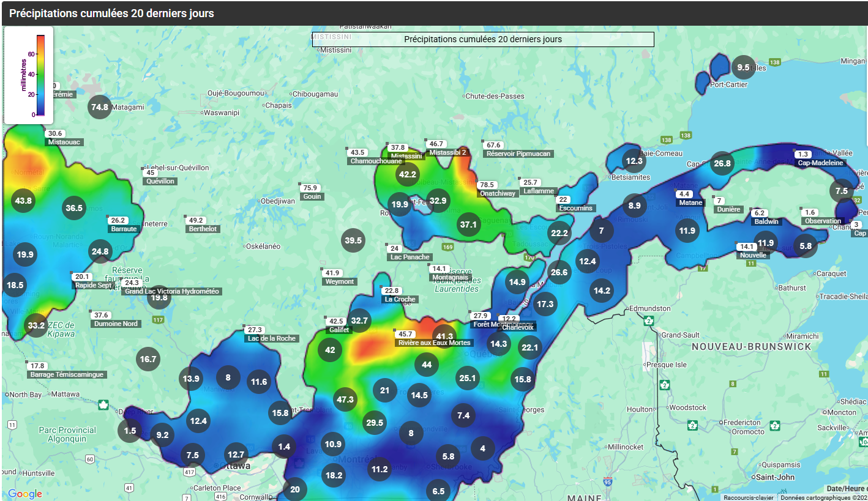Click the Cap-Madeleine station label
Screen dimensions: 868x501
(x=821, y=163)
